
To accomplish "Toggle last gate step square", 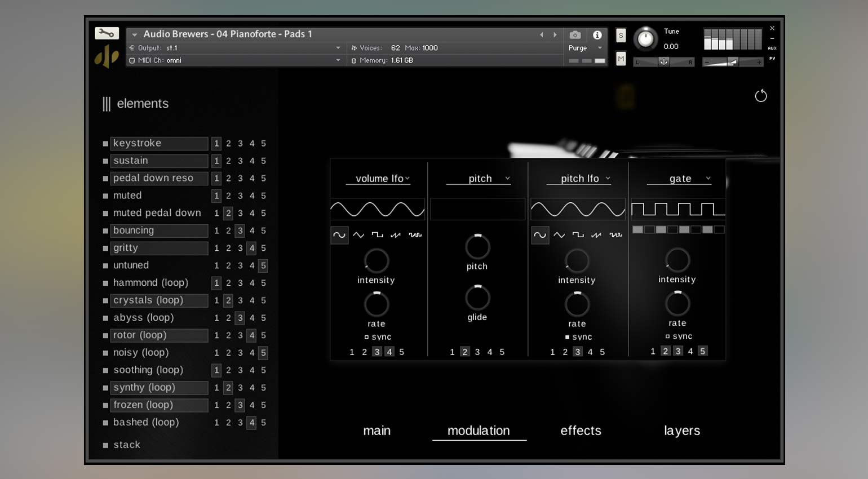I will 719,229.
